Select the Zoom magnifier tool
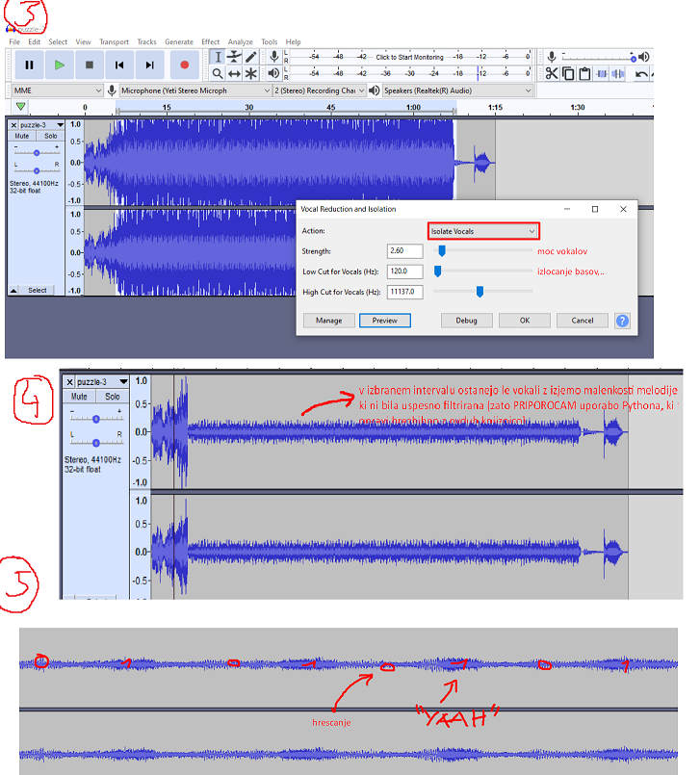Image resolution: width=700 pixels, height=775 pixels. pyautogui.click(x=218, y=73)
